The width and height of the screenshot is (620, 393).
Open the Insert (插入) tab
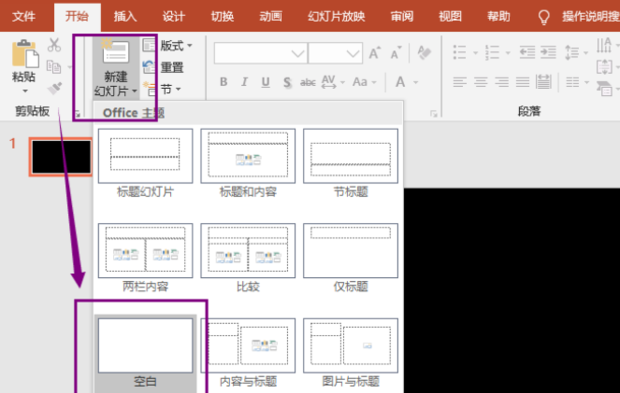[x=125, y=17]
